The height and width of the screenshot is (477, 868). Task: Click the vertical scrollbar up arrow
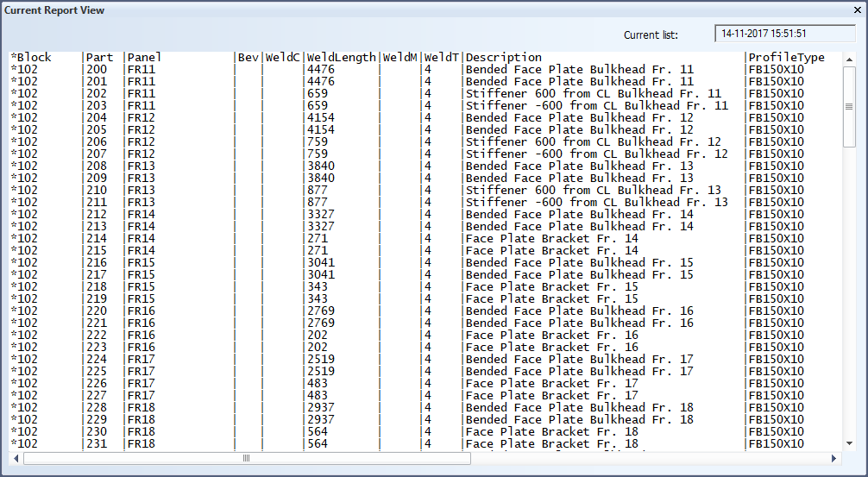coord(848,59)
